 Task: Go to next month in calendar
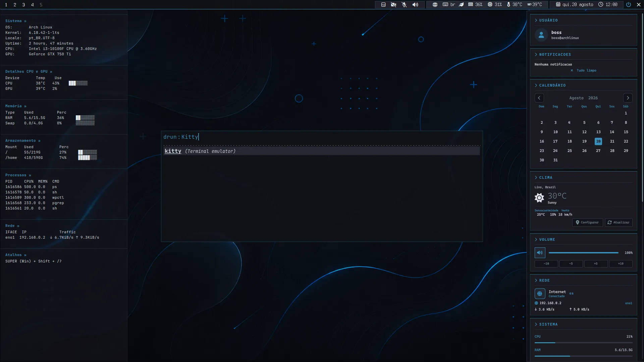click(x=628, y=98)
